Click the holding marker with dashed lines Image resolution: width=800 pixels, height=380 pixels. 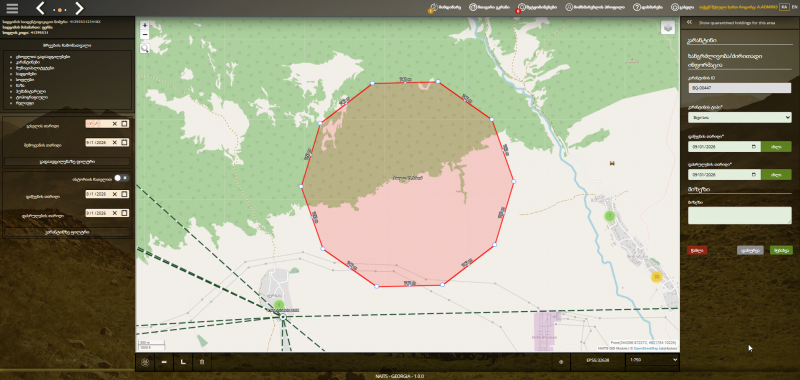click(x=283, y=317)
